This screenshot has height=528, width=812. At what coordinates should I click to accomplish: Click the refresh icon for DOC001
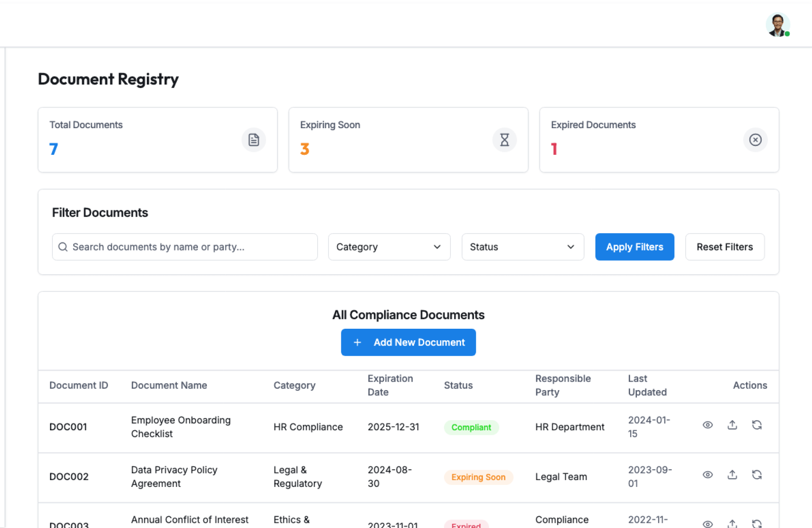pos(757,425)
